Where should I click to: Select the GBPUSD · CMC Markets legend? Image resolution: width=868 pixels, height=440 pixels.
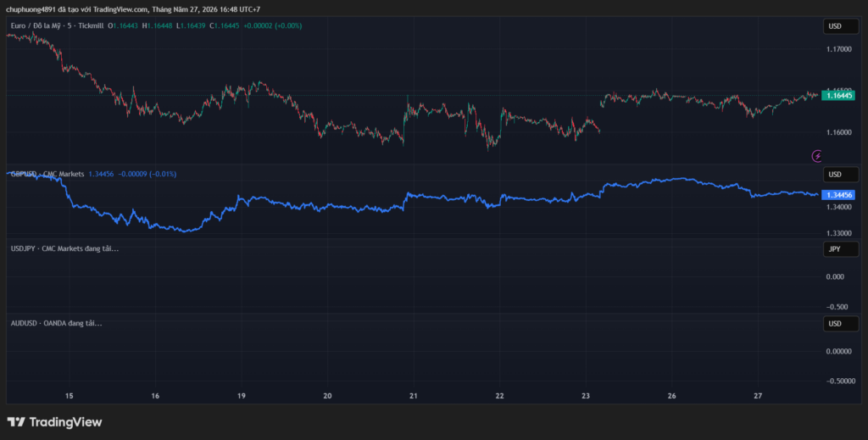pos(47,174)
